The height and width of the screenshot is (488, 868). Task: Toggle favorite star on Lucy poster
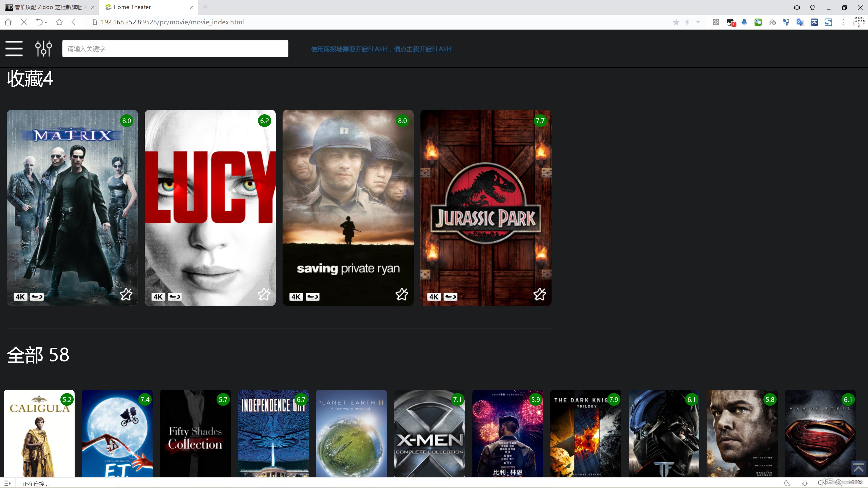[x=264, y=294]
